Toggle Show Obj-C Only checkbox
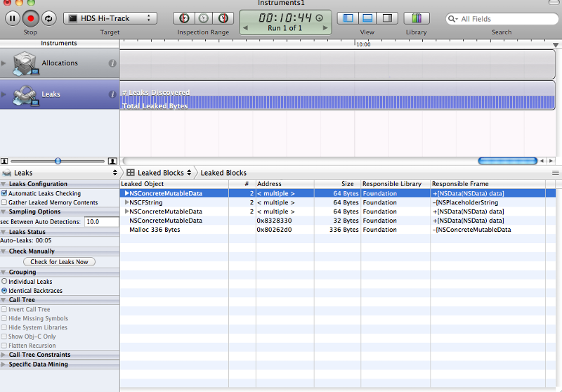This screenshot has height=392, width=562. (x=4, y=336)
